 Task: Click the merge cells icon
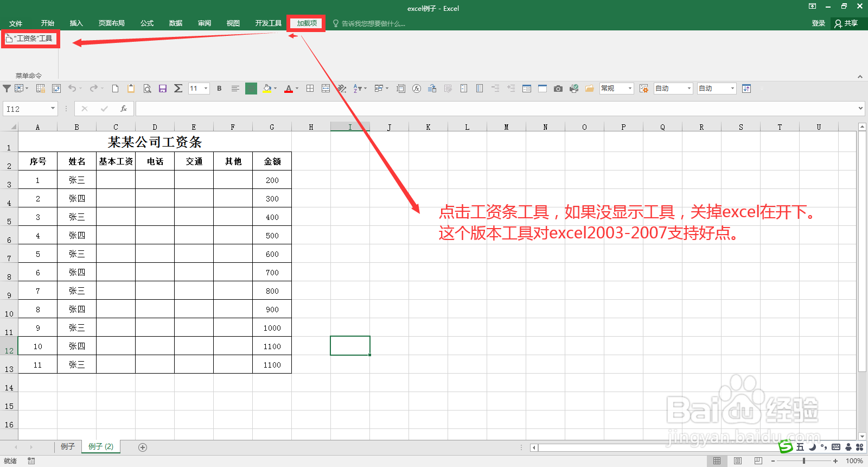325,89
